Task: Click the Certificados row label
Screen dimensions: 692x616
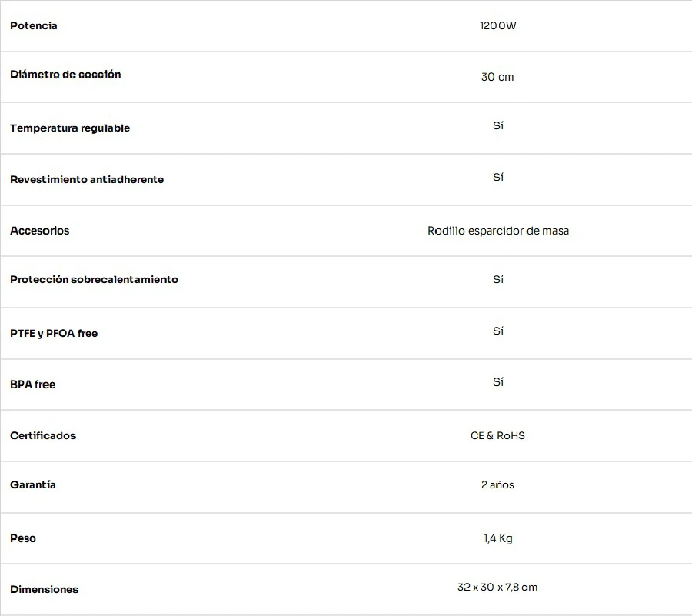Action: tap(43, 436)
